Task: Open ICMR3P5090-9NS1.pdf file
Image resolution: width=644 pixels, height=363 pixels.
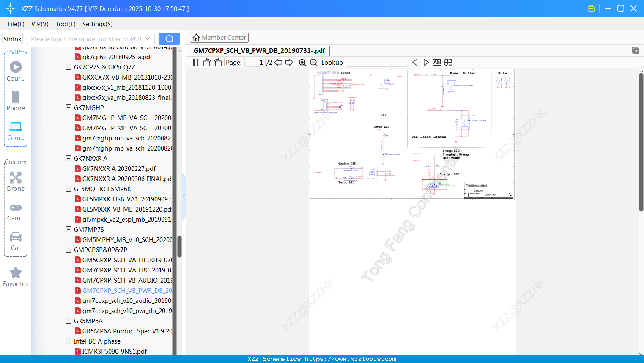Action: coord(115,351)
